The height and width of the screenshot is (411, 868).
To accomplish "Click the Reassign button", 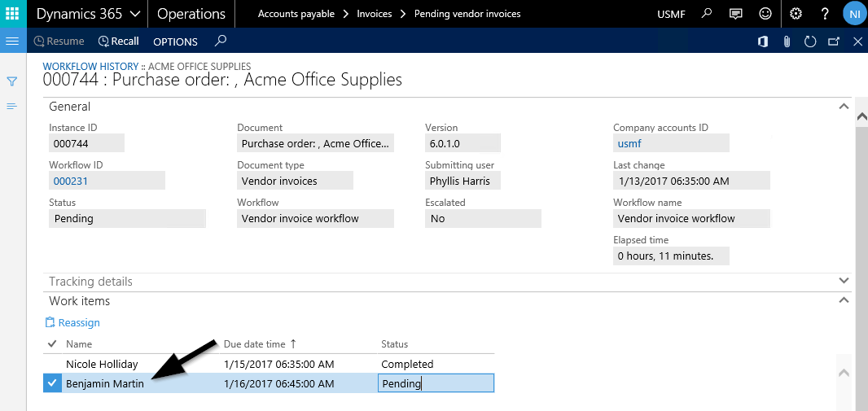I will (73, 322).
